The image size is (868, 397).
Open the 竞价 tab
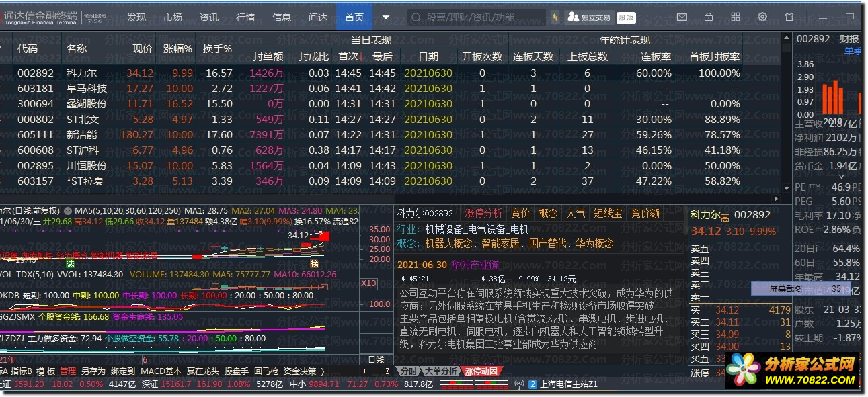[521, 213]
